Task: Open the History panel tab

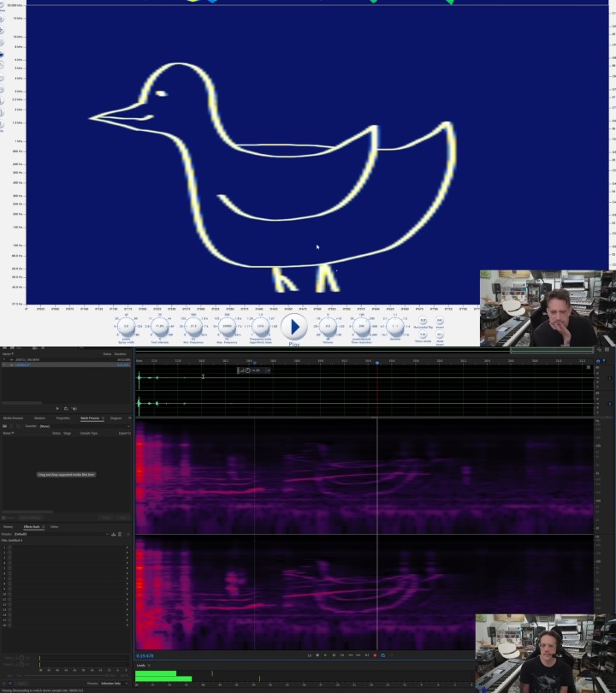Action: point(9,527)
